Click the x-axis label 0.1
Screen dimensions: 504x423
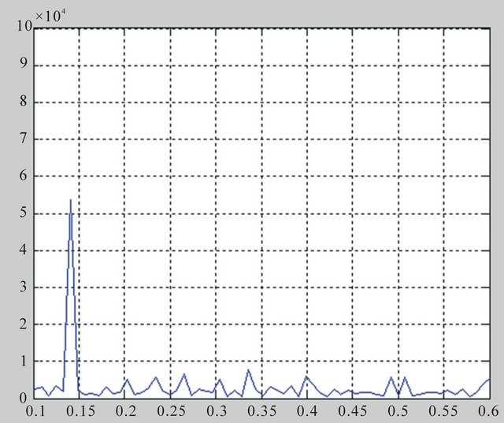[x=33, y=411]
